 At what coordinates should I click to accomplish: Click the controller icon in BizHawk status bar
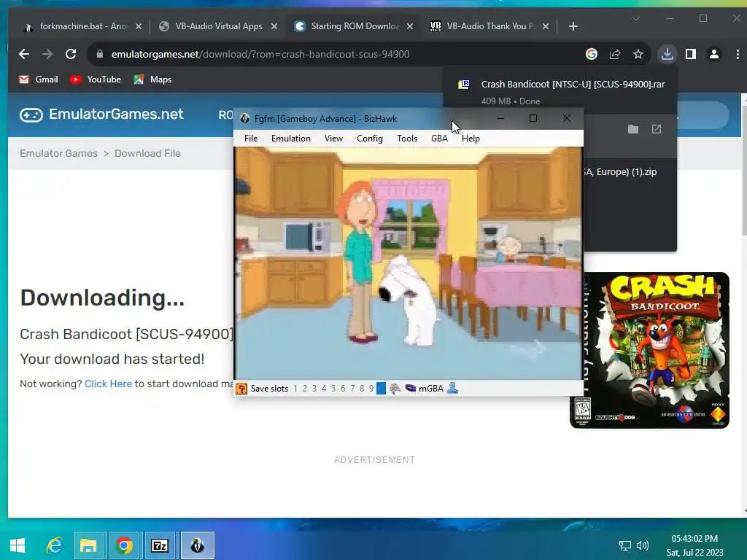point(395,389)
